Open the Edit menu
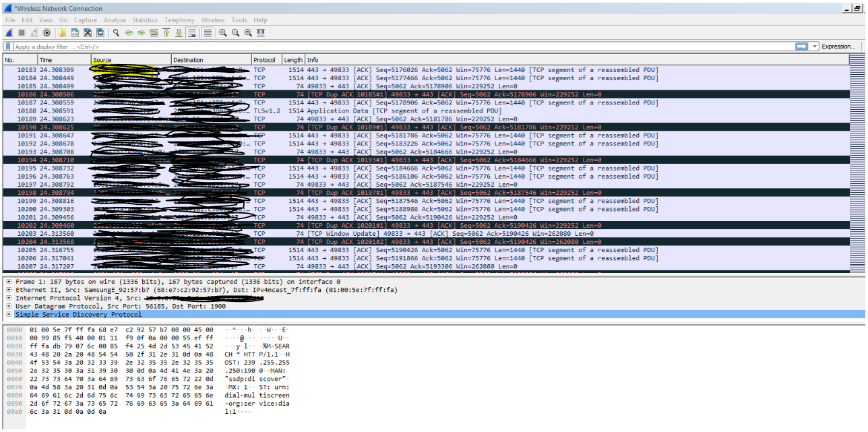 (27, 20)
